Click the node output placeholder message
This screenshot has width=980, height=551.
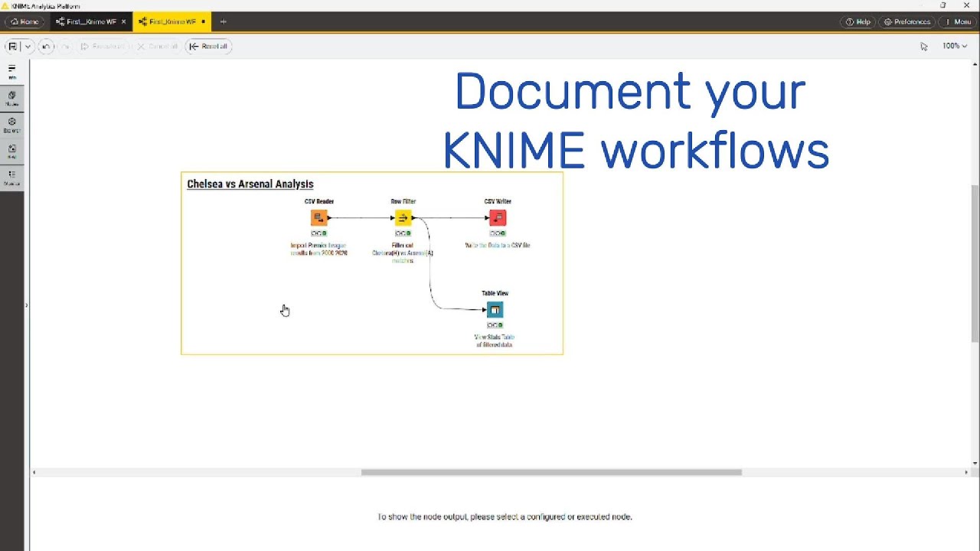(505, 517)
